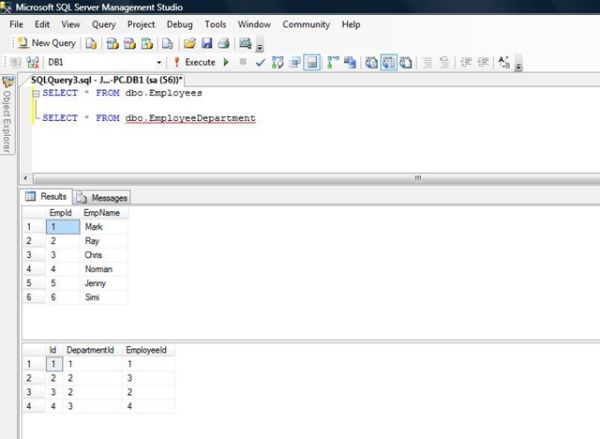Screen dimensions: 600x439
Task: Click the Open File folder icon
Action: [189, 43]
